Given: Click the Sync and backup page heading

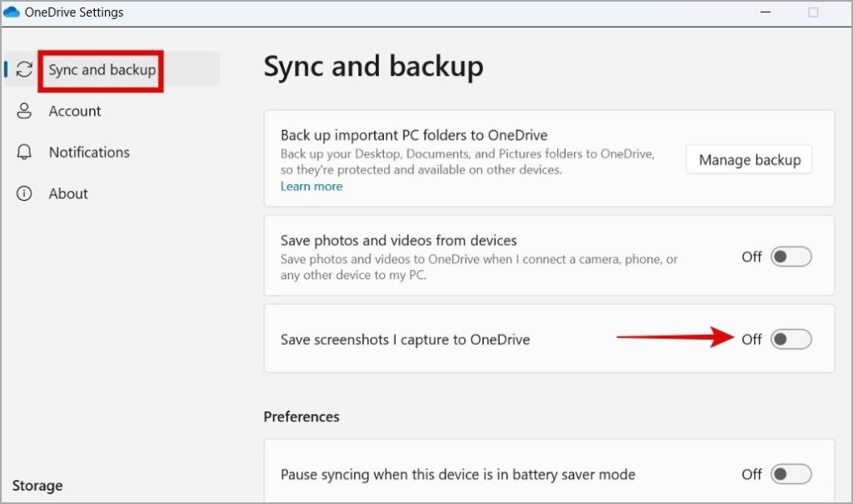Looking at the screenshot, I should tap(373, 67).
